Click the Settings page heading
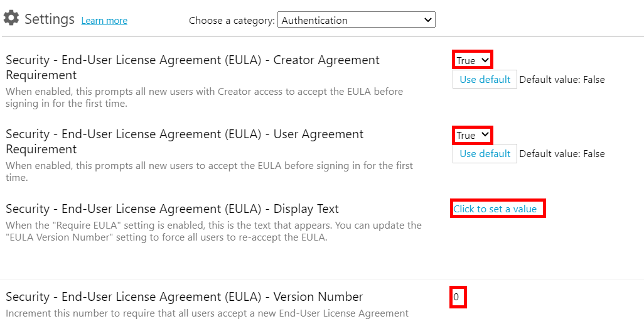The width and height of the screenshot is (644, 326). pyautogui.click(x=50, y=19)
